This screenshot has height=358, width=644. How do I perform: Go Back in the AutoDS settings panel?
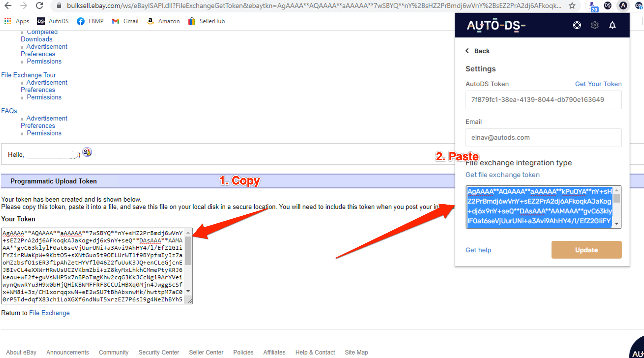tap(478, 51)
